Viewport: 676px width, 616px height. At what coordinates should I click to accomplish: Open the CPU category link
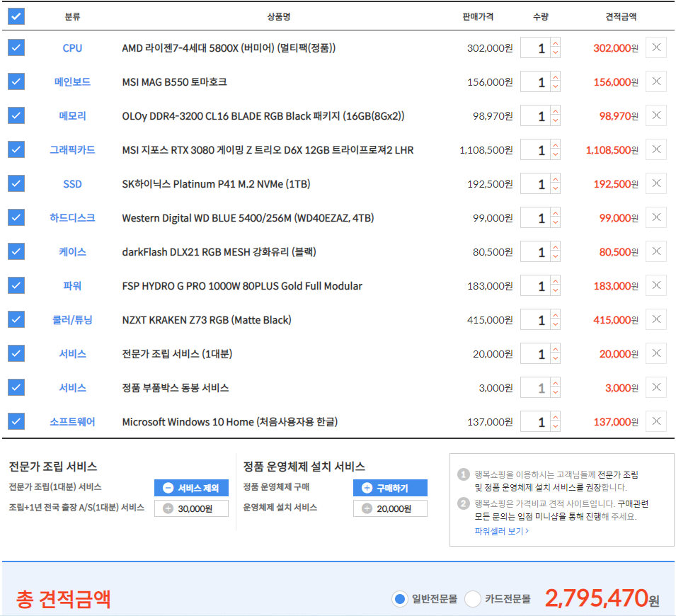click(72, 48)
